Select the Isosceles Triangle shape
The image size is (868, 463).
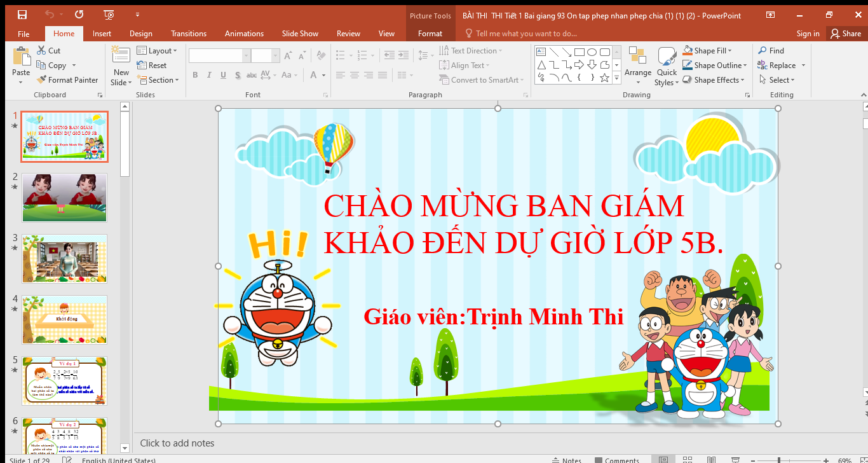click(541, 65)
